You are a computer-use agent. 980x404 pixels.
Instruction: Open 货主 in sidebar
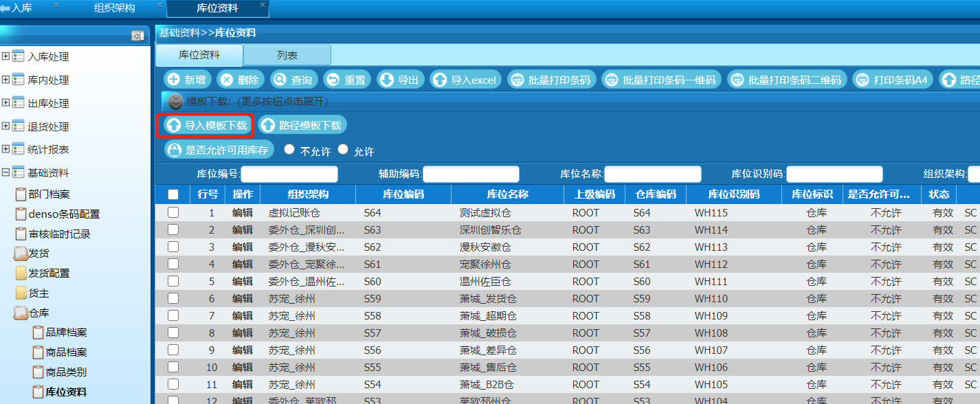38,293
